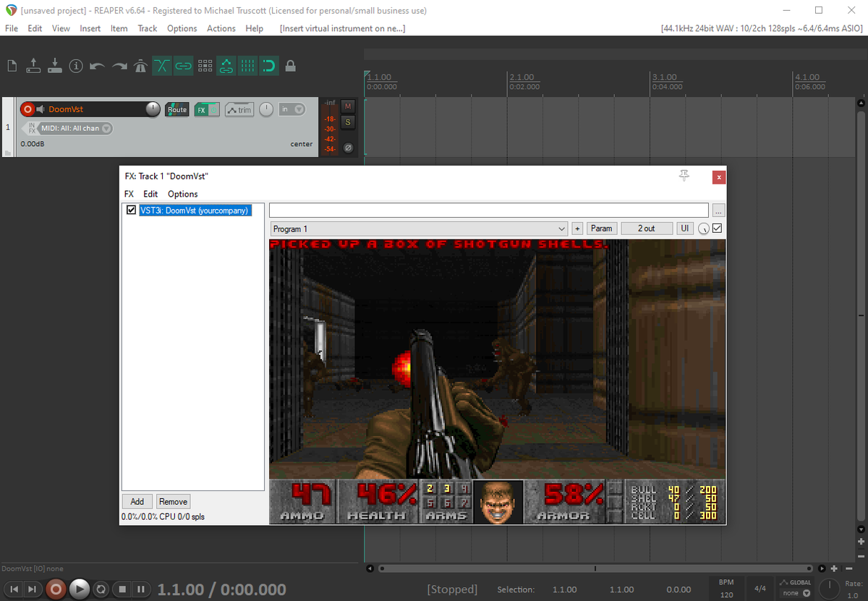The height and width of the screenshot is (601, 868).
Task: Click the New project icon
Action: 12,67
